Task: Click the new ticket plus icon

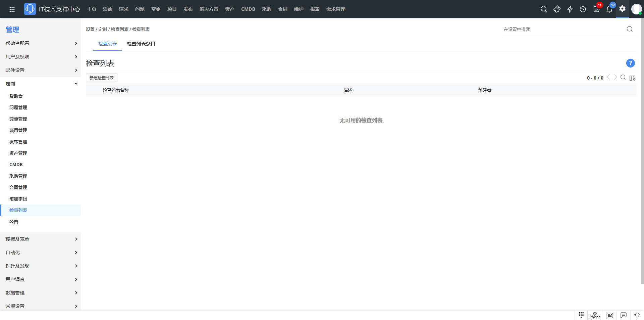Action: (x=557, y=9)
